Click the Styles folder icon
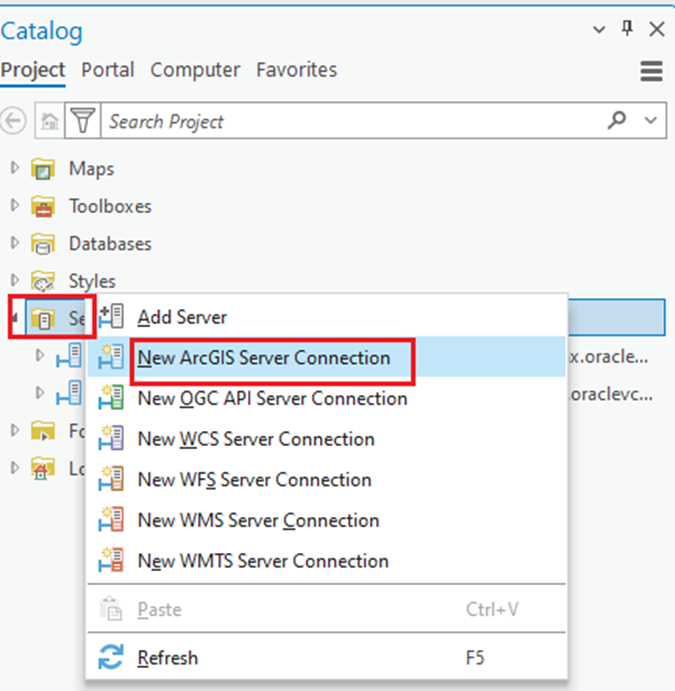 [x=43, y=281]
